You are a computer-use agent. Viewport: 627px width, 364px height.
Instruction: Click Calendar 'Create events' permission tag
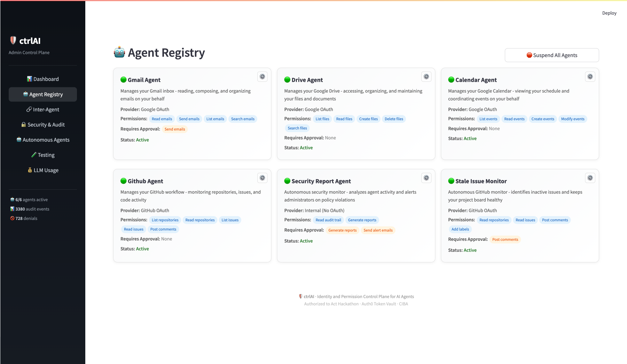click(543, 119)
